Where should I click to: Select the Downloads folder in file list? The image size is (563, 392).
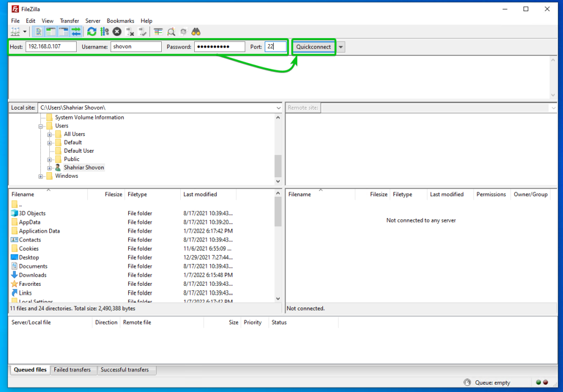click(32, 275)
